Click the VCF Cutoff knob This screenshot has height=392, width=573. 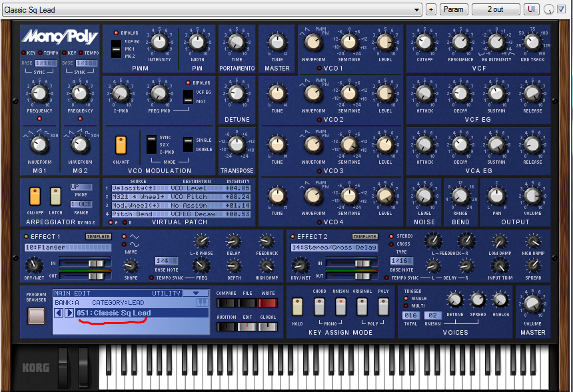pyautogui.click(x=424, y=43)
